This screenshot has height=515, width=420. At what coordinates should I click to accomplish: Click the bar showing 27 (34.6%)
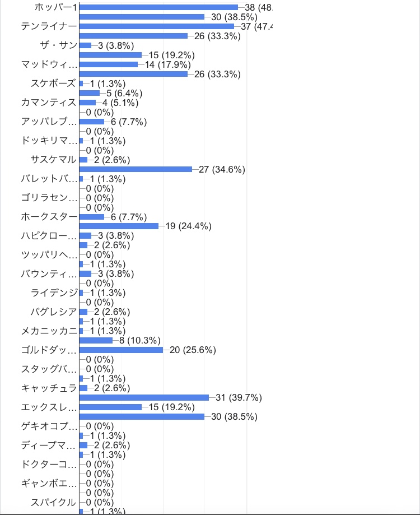point(136,169)
